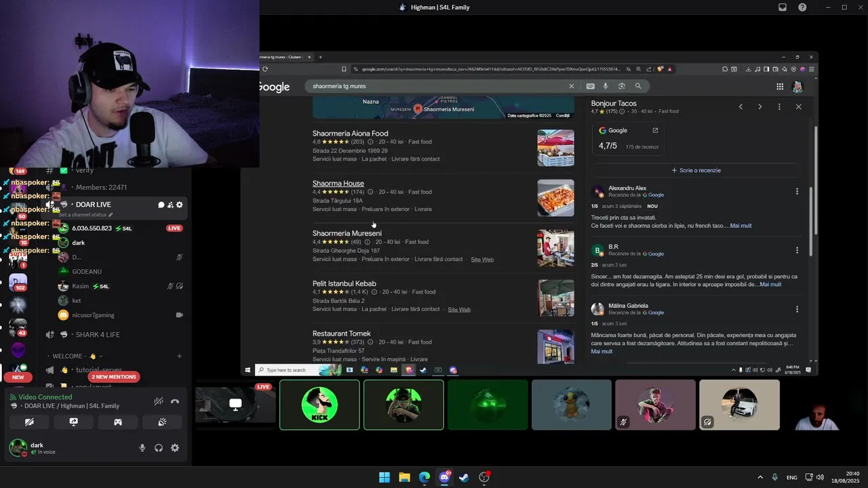Screen dimensions: 868x488
Task: Open the Restaurant Tomek listing
Action: (342, 333)
